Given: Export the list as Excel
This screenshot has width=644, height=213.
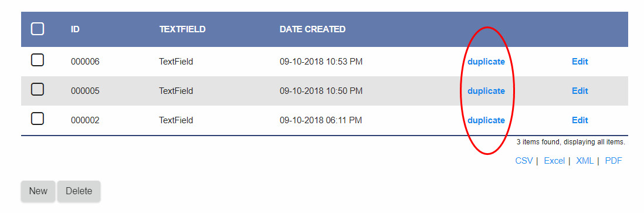Looking at the screenshot, I should click(x=554, y=161).
